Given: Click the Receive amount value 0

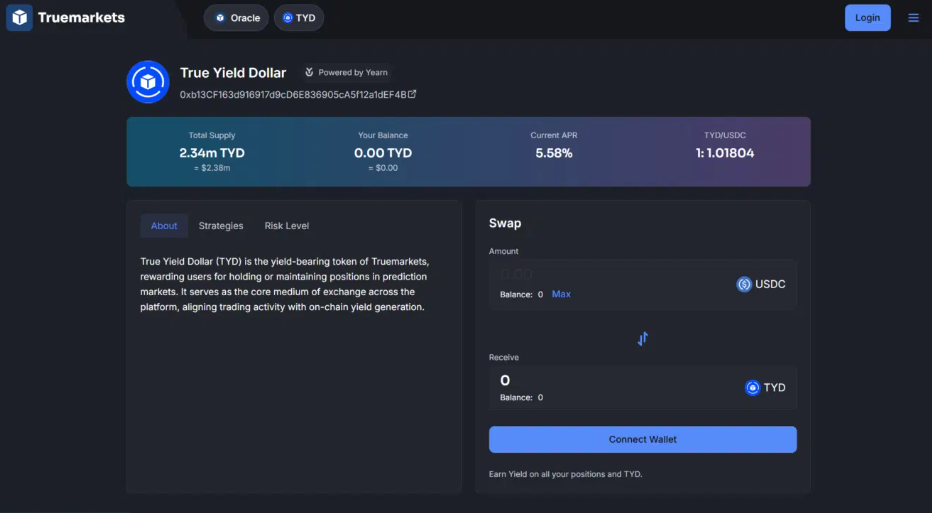Looking at the screenshot, I should pyautogui.click(x=505, y=380).
